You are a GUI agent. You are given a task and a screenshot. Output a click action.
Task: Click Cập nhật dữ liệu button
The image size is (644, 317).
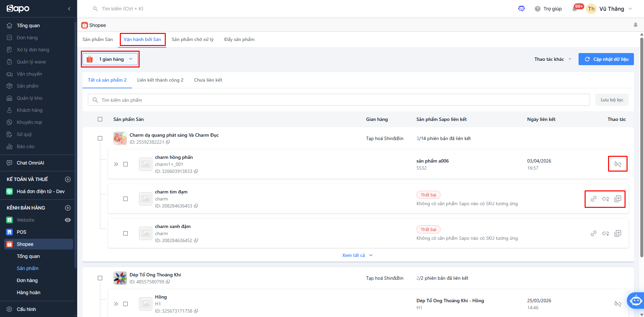click(x=606, y=59)
